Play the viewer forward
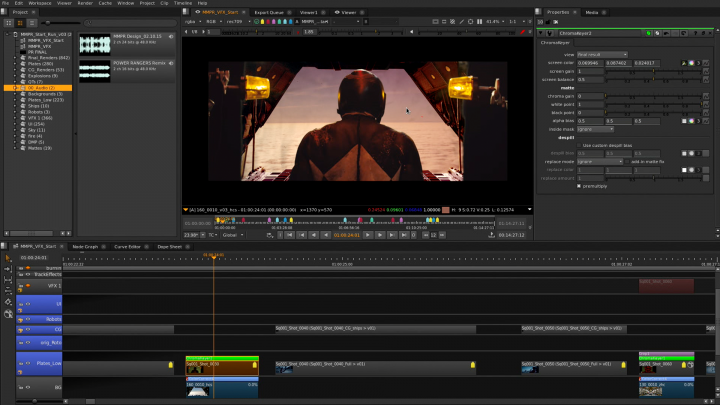This screenshot has width=720, height=405. (x=367, y=235)
